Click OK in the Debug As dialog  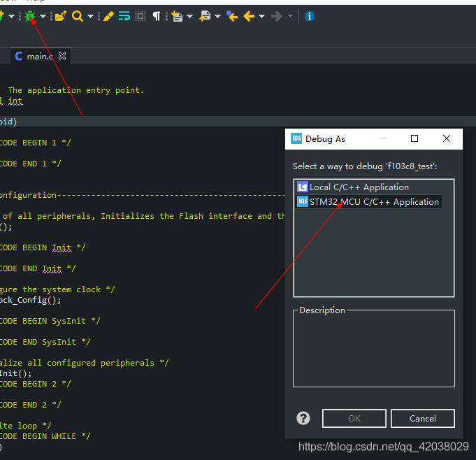354,418
